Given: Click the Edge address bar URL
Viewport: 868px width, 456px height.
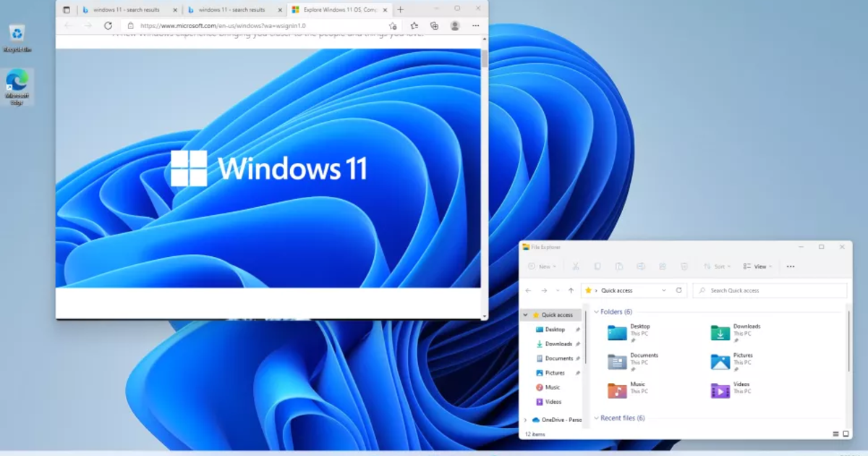Looking at the screenshot, I should 223,25.
